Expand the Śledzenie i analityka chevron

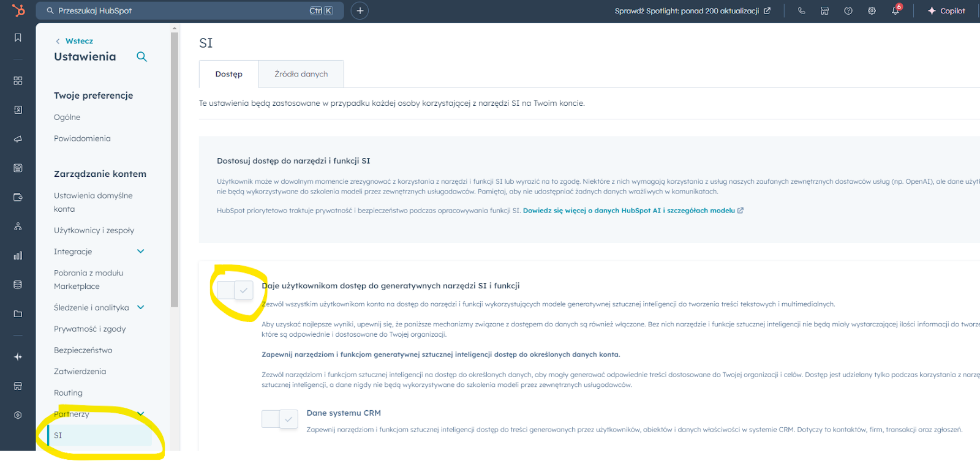pos(140,307)
